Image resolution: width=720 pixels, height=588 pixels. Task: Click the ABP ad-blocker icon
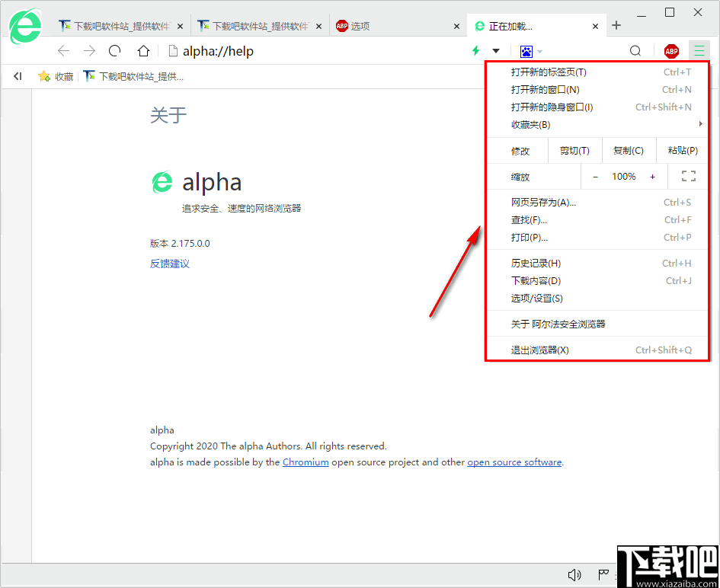[670, 50]
